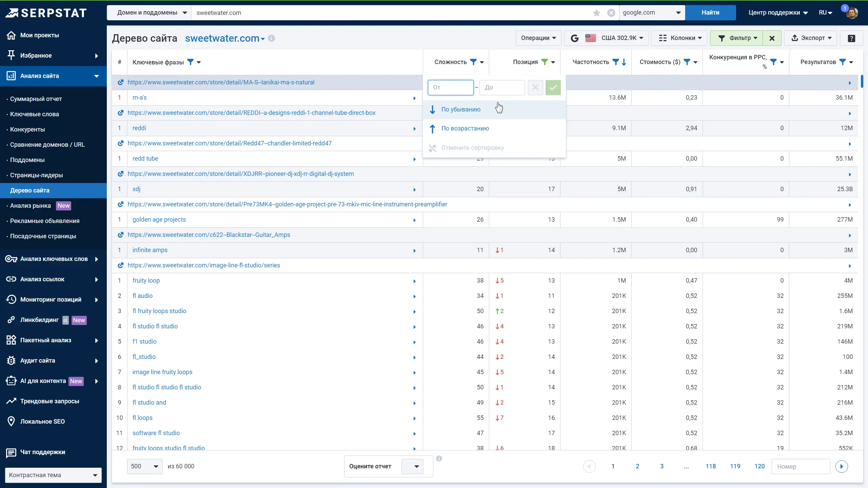Image resolution: width=868 pixels, height=488 pixels.
Task: Click the filter funnel on Сложность column
Action: pos(473,62)
